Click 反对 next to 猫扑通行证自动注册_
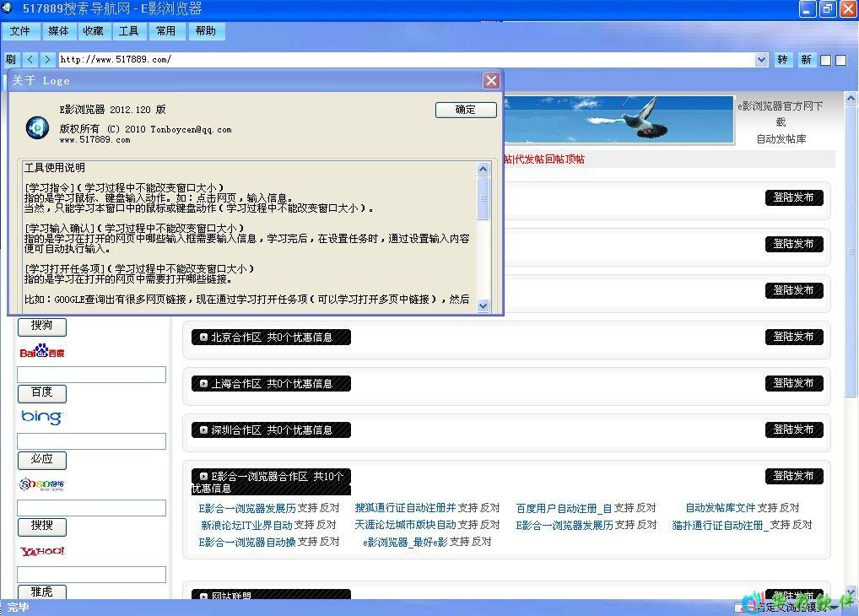Viewport: 859px width, 616px height. point(802,525)
